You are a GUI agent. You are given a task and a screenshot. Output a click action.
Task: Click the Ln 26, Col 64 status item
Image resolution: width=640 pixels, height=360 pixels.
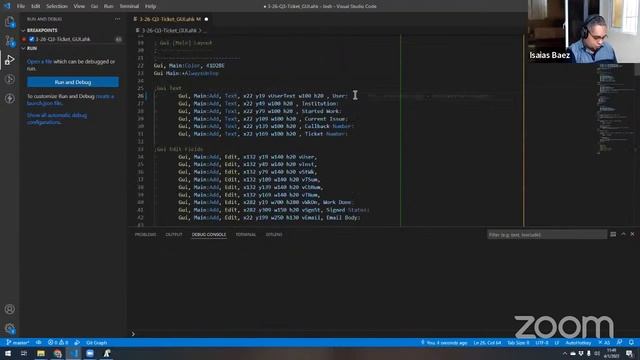click(x=487, y=342)
